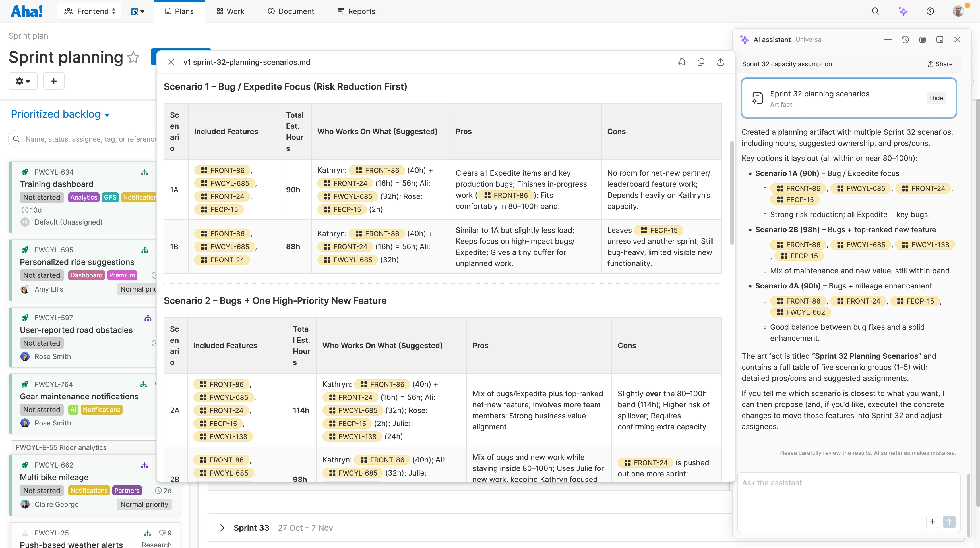This screenshot has height=548, width=980.
Task: Open the Reports menu tab
Action: (x=356, y=11)
